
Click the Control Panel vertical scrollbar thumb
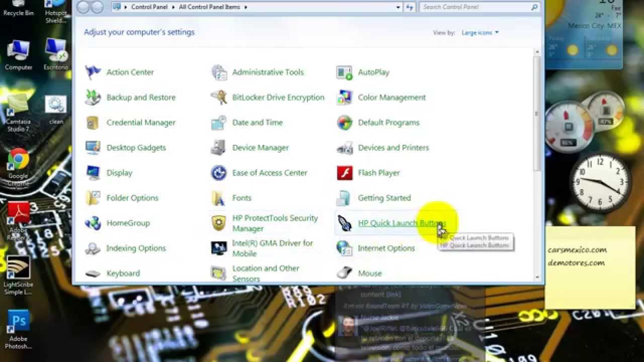tap(537, 113)
